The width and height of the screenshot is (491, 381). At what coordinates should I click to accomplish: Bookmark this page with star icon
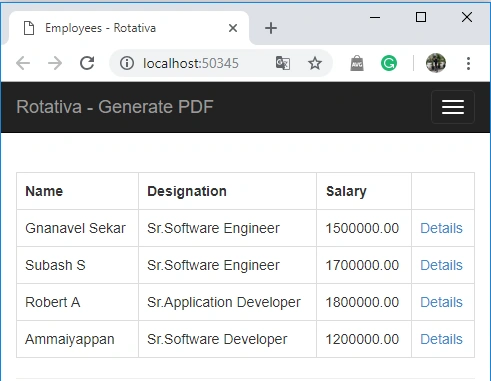point(315,63)
